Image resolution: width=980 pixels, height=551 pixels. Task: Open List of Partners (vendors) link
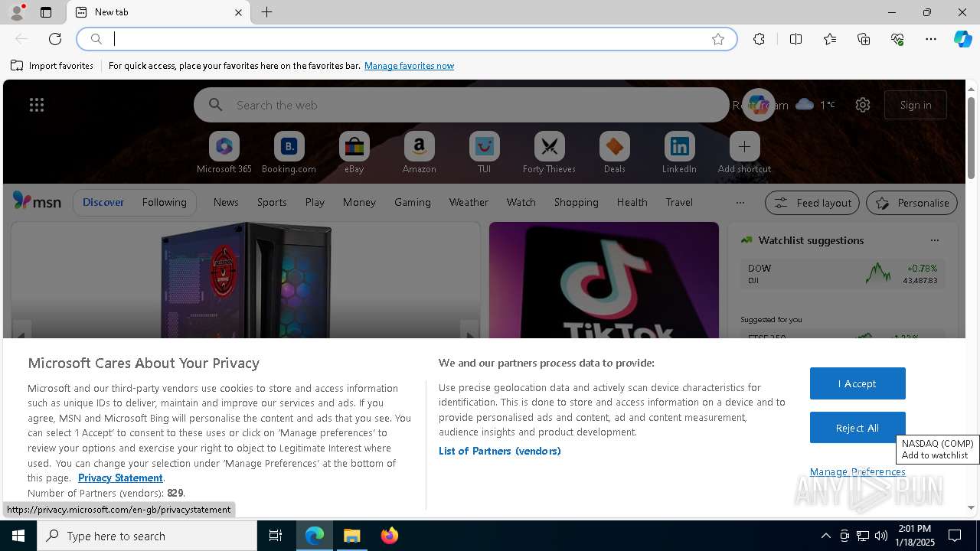click(x=500, y=451)
